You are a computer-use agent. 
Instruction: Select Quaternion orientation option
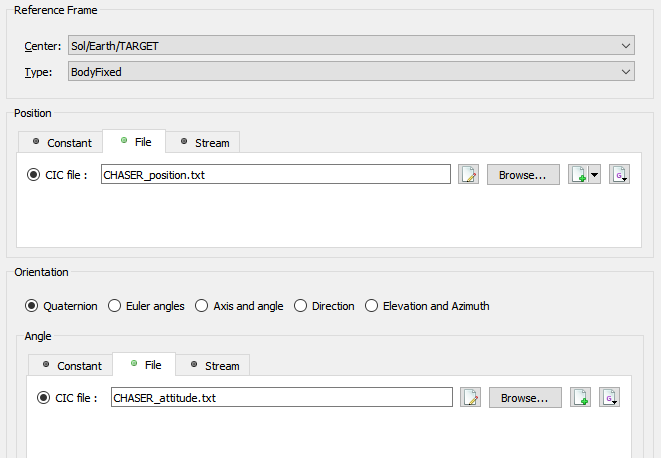pos(61,306)
